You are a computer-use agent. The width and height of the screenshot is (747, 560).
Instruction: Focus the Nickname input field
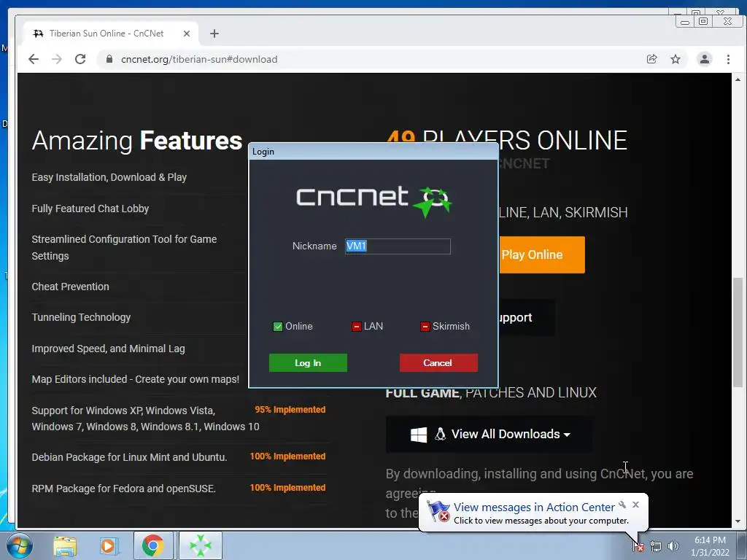point(398,246)
